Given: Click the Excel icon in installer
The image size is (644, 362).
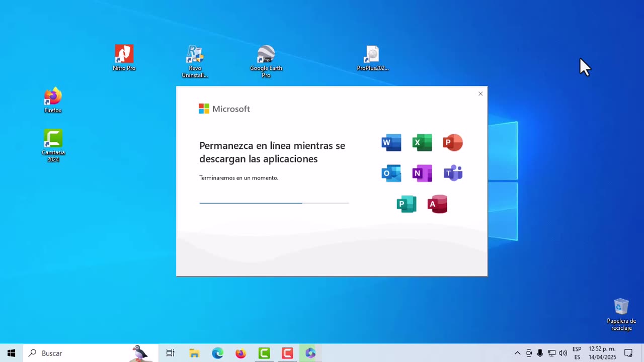Looking at the screenshot, I should point(422,143).
